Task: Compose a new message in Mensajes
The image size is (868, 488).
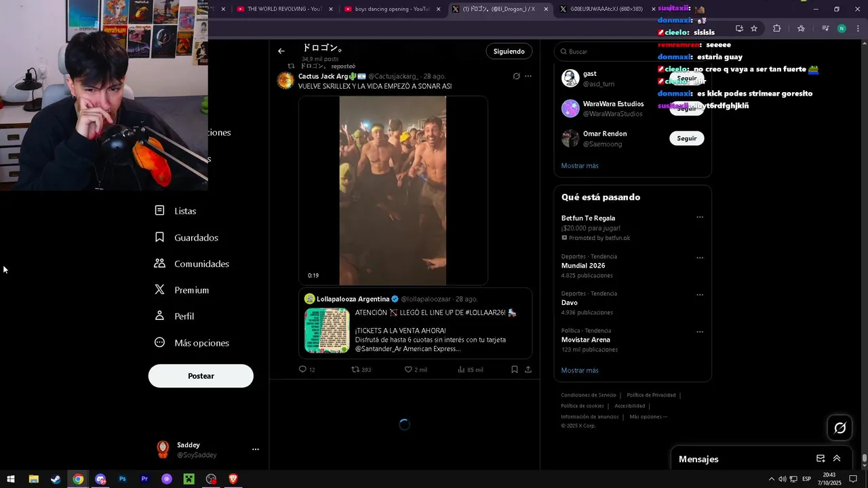Action: click(821, 459)
